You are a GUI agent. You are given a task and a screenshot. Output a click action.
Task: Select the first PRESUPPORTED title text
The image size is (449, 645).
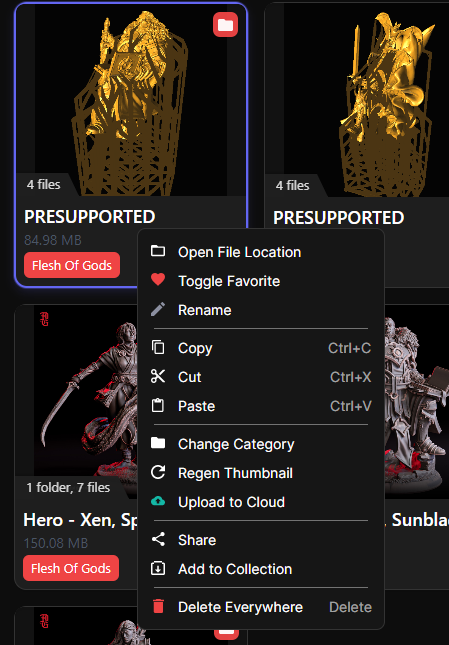[90, 217]
